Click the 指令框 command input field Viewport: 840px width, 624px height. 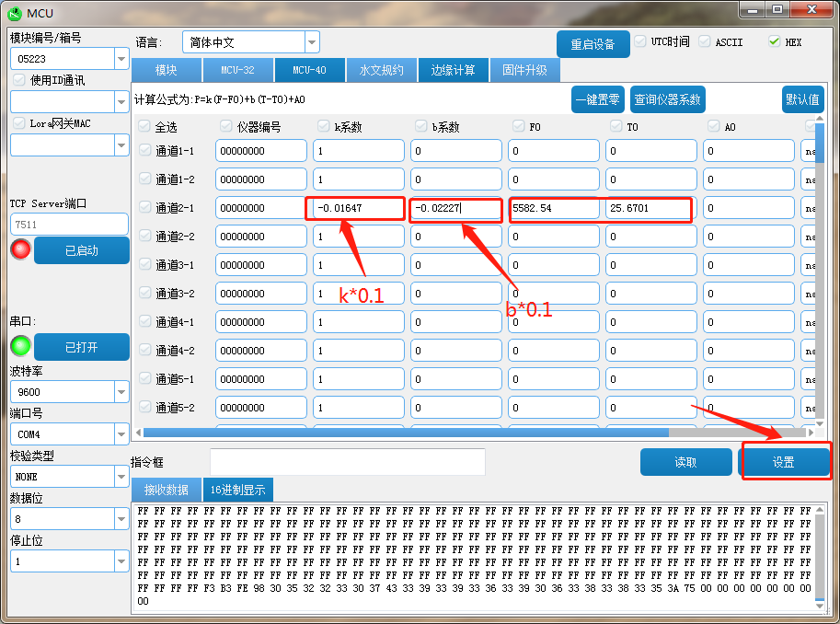[347, 462]
